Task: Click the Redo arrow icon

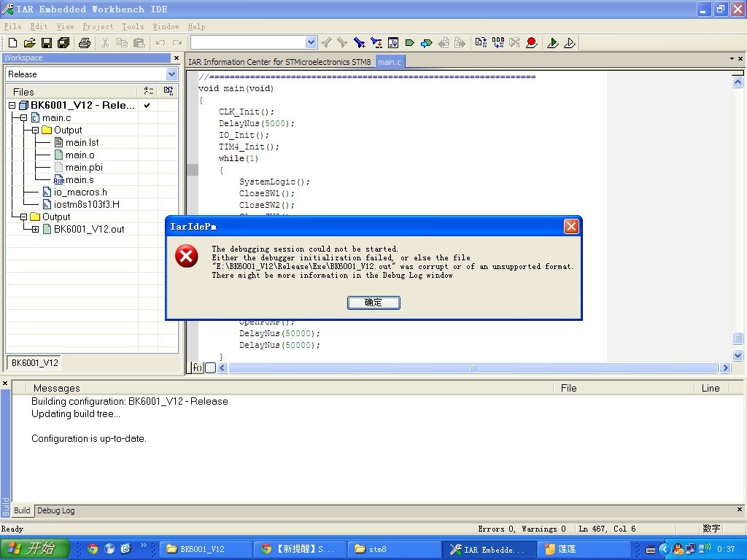Action: point(177,43)
